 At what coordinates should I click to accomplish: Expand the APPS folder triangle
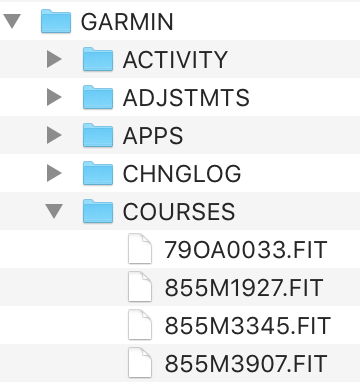[x=54, y=135]
